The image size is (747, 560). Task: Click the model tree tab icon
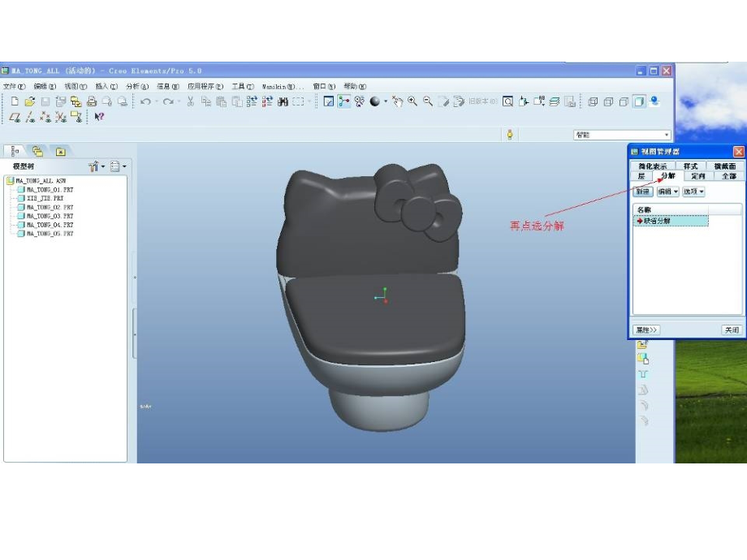coord(15,152)
